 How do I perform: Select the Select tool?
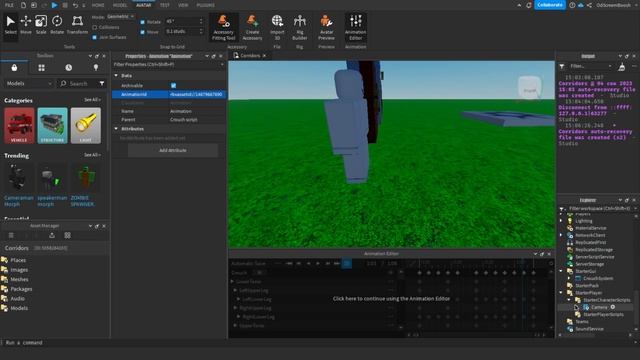[11, 25]
